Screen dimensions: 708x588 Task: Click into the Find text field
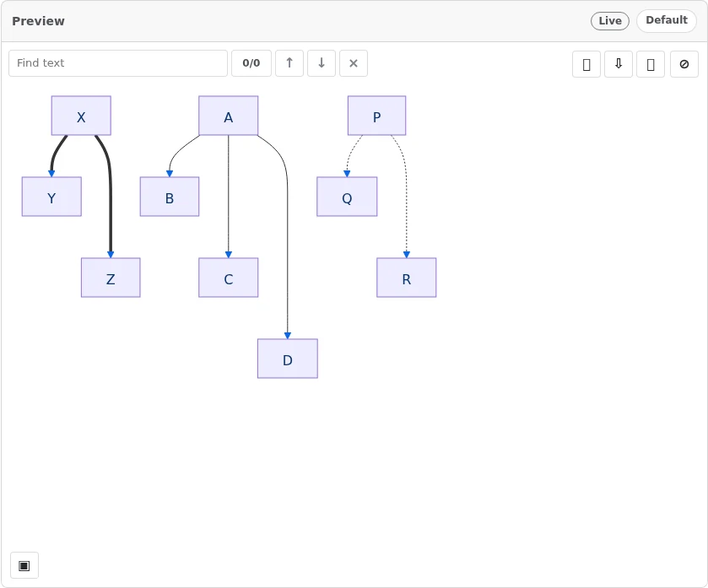118,63
